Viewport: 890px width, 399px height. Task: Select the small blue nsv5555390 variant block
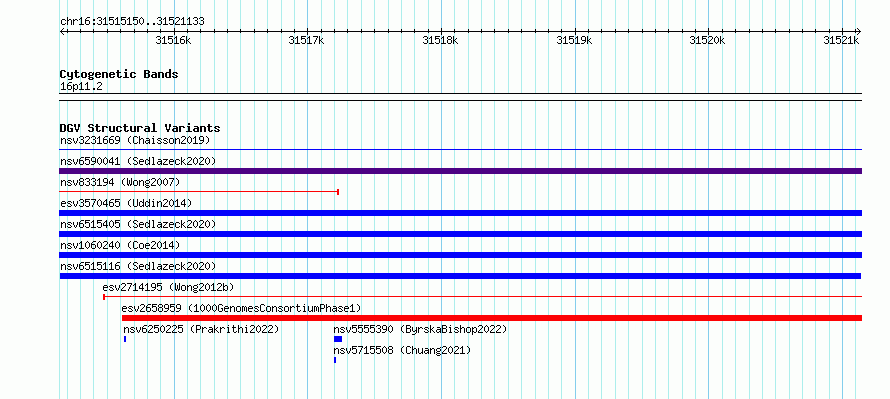(338, 339)
